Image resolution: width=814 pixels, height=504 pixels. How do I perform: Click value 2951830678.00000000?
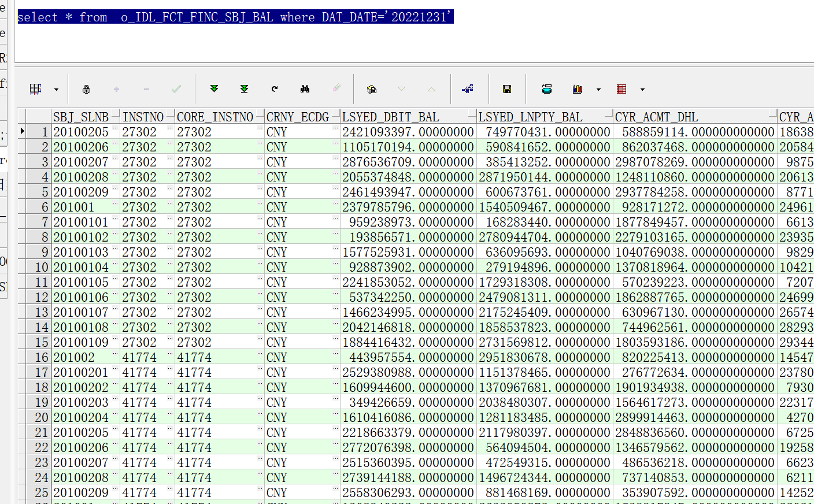pos(545,357)
